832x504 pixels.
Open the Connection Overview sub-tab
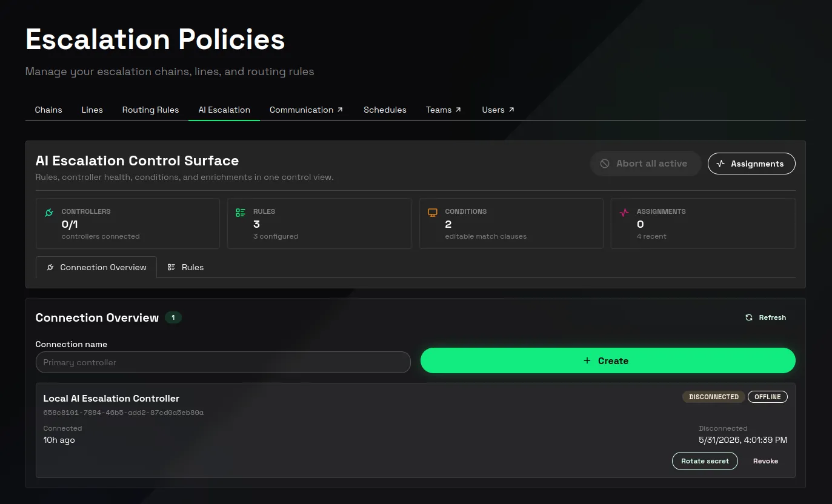pos(96,267)
